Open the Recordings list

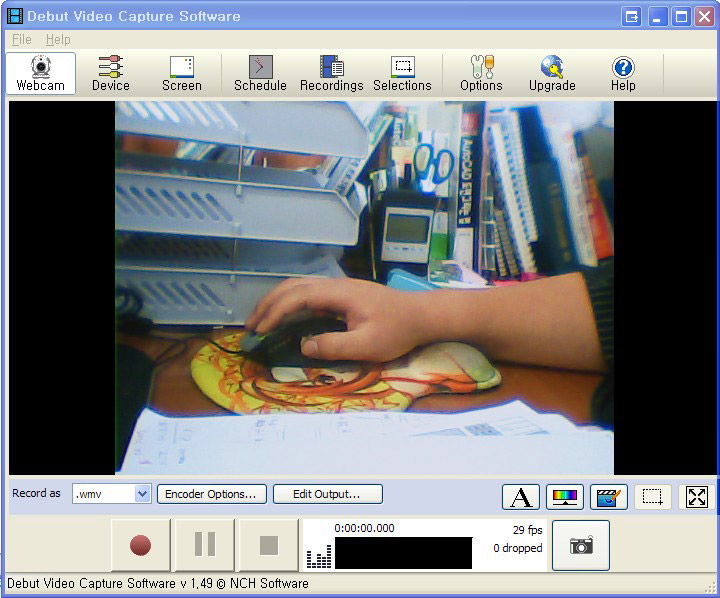332,73
